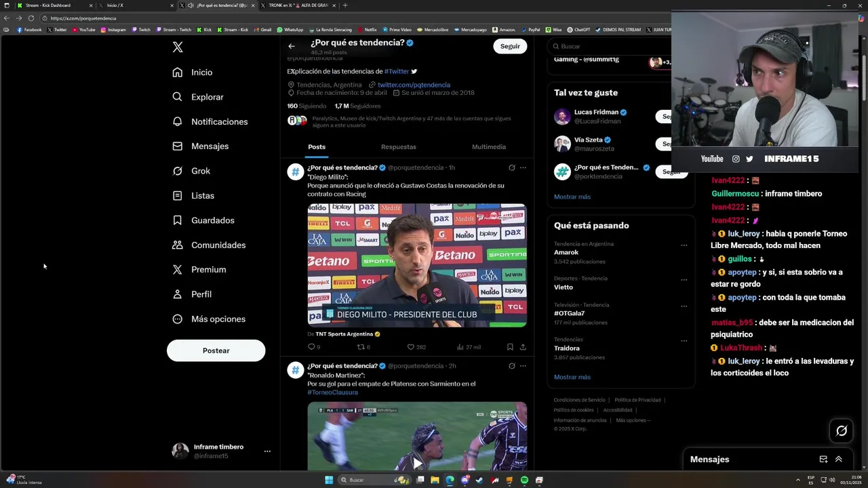Open more options on Diego Milito post
The width and height of the screenshot is (868, 488).
[x=523, y=167]
